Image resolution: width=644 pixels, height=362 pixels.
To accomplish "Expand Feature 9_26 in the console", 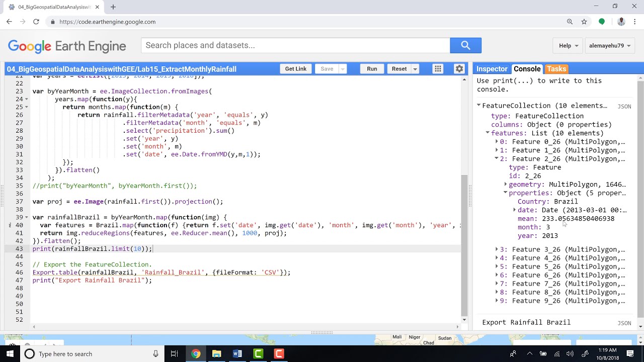I will pos(497,301).
